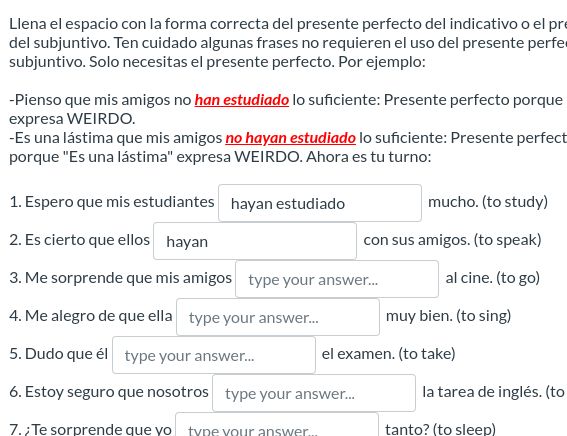Click the sentence 2 box containing 'hayan'
Screen dimensions: 567x436
click(255, 241)
